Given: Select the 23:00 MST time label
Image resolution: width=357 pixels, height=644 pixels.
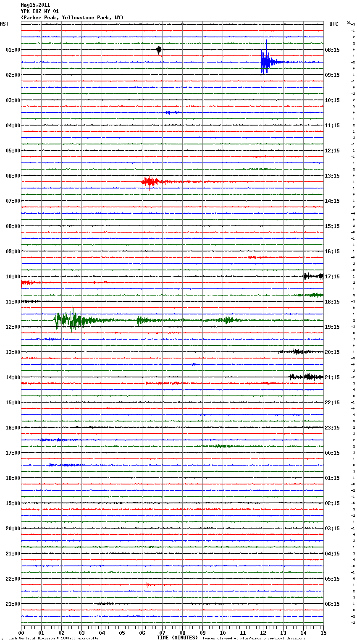Looking at the screenshot, I should point(13,604).
